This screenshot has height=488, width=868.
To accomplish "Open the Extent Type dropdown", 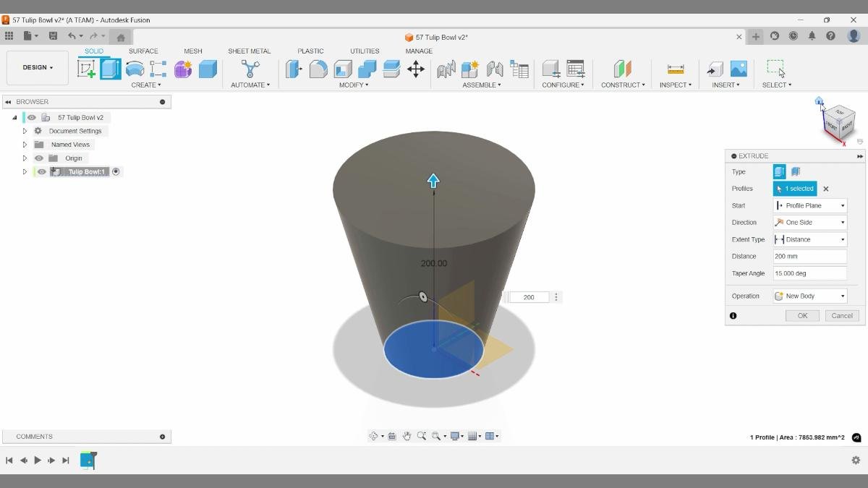I will [x=809, y=239].
